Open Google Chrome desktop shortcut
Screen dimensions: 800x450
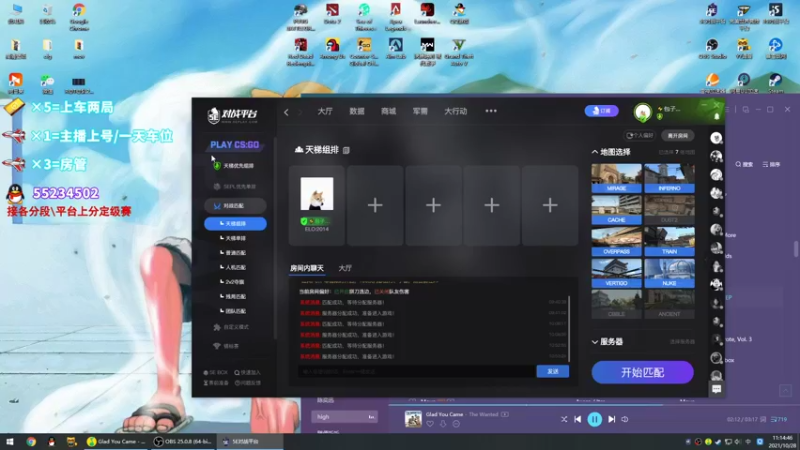[79, 17]
